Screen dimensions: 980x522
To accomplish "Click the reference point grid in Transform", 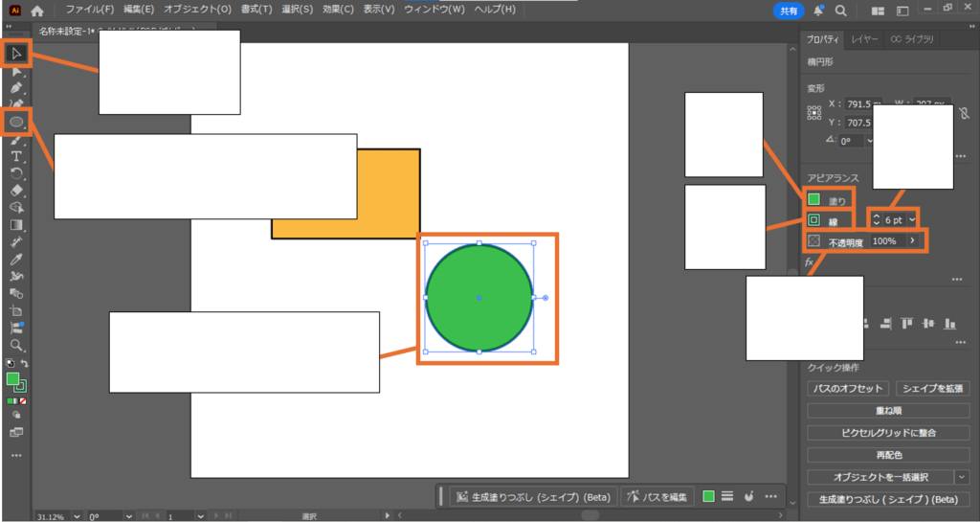I will (814, 112).
